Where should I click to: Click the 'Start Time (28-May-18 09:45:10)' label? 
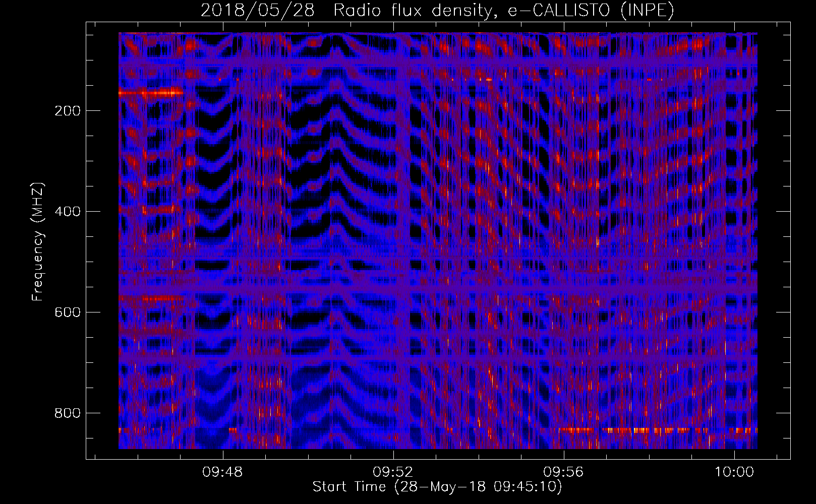[x=437, y=487]
